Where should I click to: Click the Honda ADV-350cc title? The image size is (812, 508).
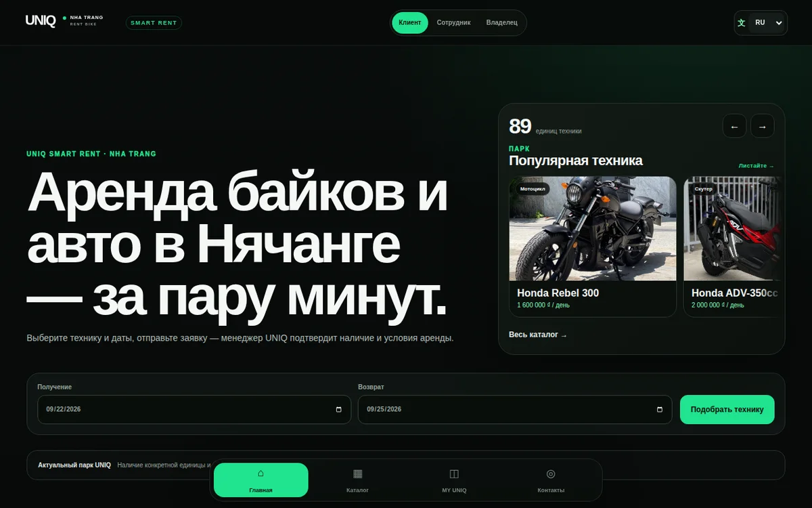tap(735, 293)
